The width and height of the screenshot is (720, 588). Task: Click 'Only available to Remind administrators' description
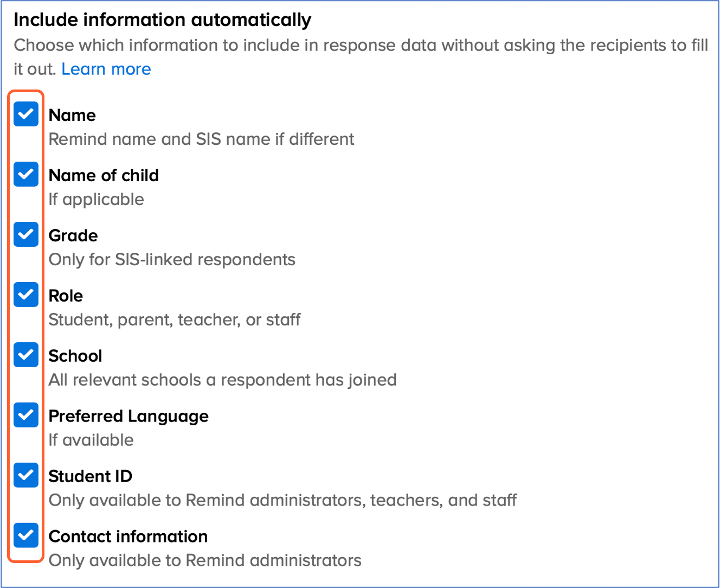(205, 560)
